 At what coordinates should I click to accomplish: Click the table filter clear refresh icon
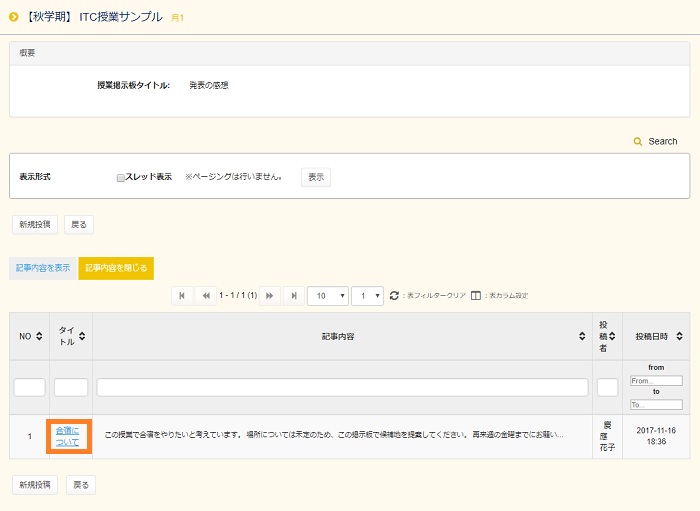[x=394, y=296]
